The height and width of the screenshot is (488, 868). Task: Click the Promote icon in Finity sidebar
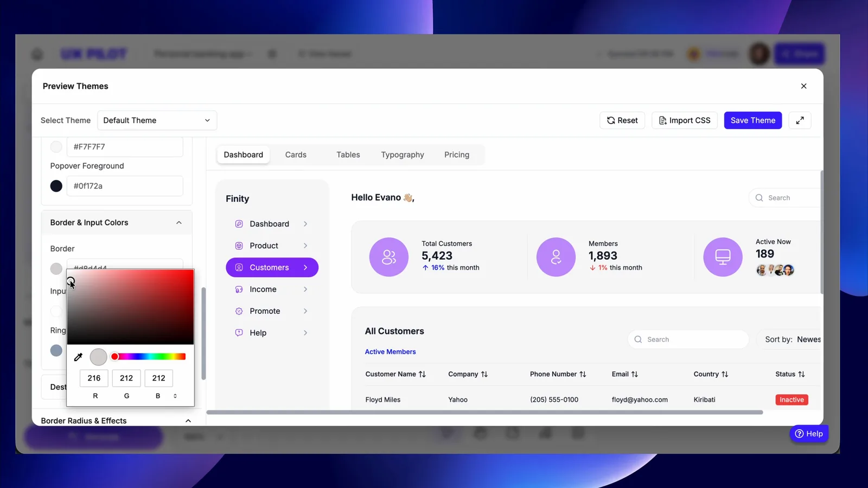point(239,311)
